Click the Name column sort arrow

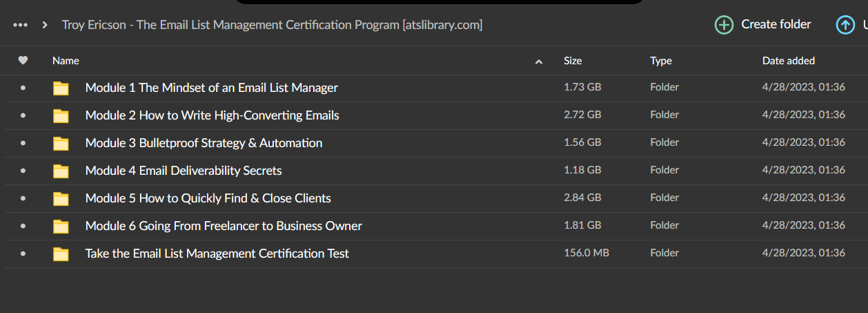(x=539, y=61)
